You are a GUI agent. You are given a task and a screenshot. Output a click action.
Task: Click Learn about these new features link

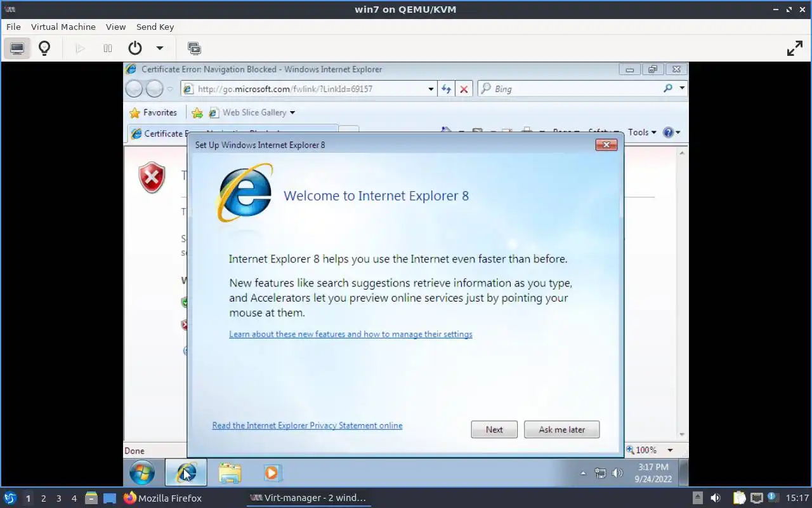click(351, 334)
